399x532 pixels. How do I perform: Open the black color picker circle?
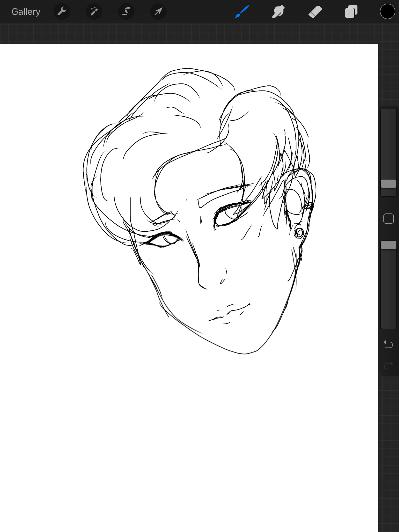pyautogui.click(x=387, y=12)
